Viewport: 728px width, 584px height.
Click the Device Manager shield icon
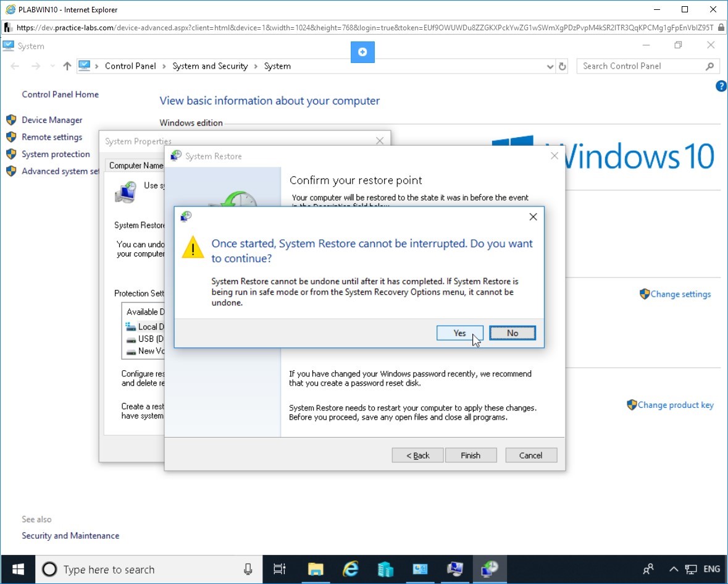tap(11, 120)
